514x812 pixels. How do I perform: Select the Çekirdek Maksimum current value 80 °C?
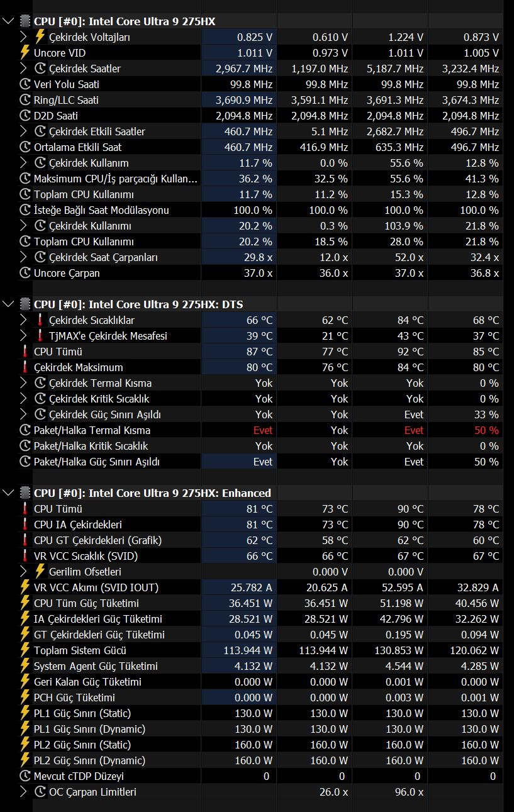(259, 367)
